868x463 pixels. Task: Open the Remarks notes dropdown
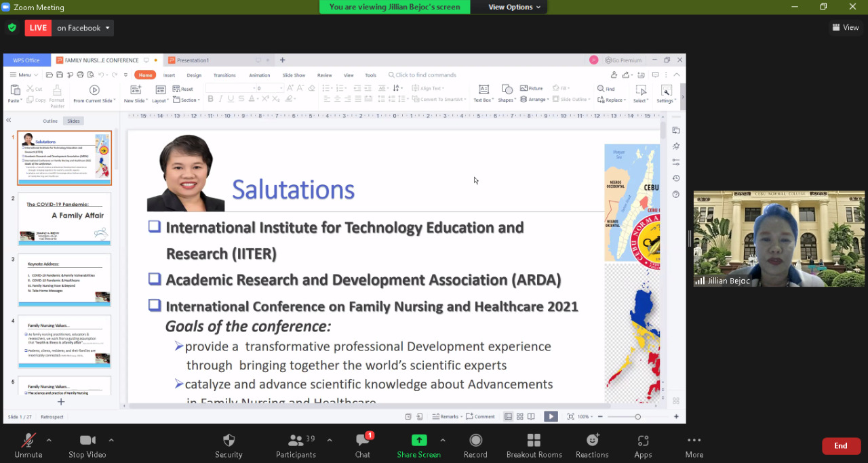click(448, 417)
